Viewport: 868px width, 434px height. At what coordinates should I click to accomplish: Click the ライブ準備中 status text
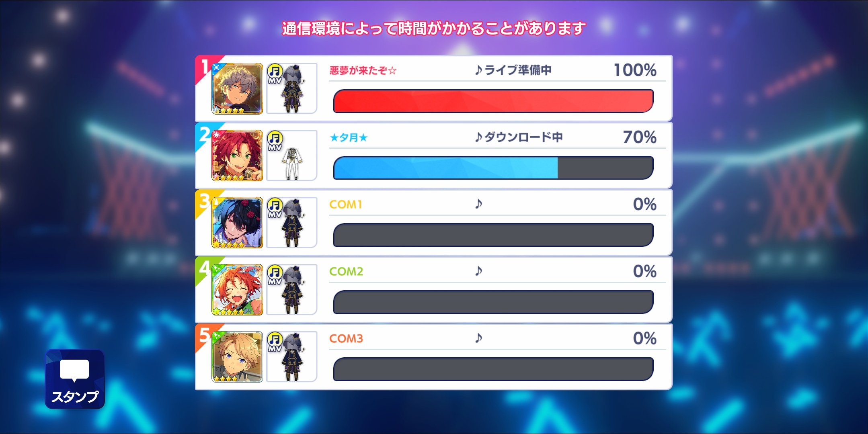pyautogui.click(x=518, y=70)
